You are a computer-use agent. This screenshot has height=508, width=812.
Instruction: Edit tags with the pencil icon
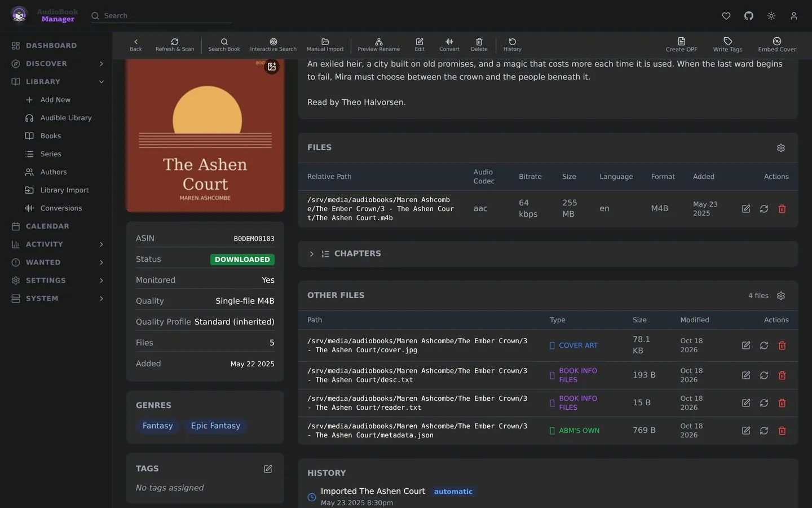pos(268,469)
